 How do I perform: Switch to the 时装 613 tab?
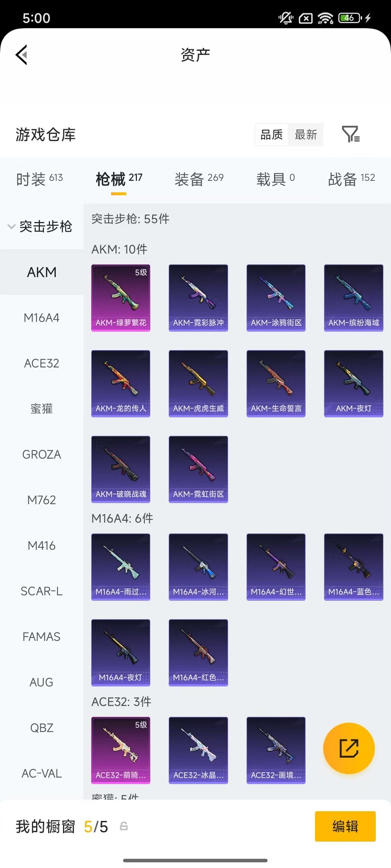click(39, 179)
